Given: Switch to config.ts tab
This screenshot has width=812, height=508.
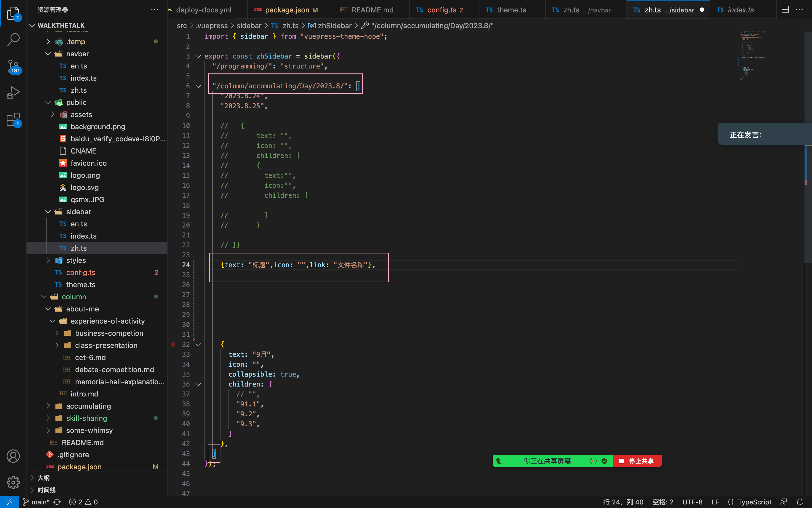Looking at the screenshot, I should tap(444, 10).
